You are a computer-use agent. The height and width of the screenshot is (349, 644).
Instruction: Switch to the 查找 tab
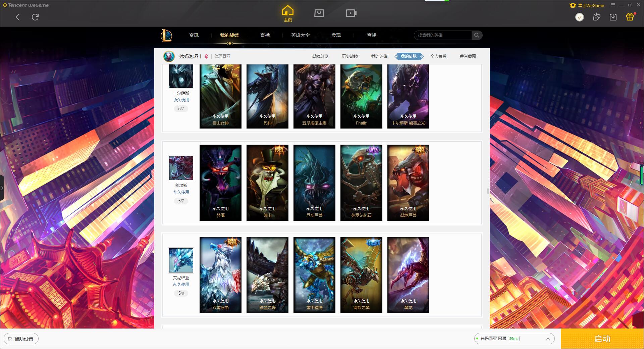pyautogui.click(x=372, y=35)
